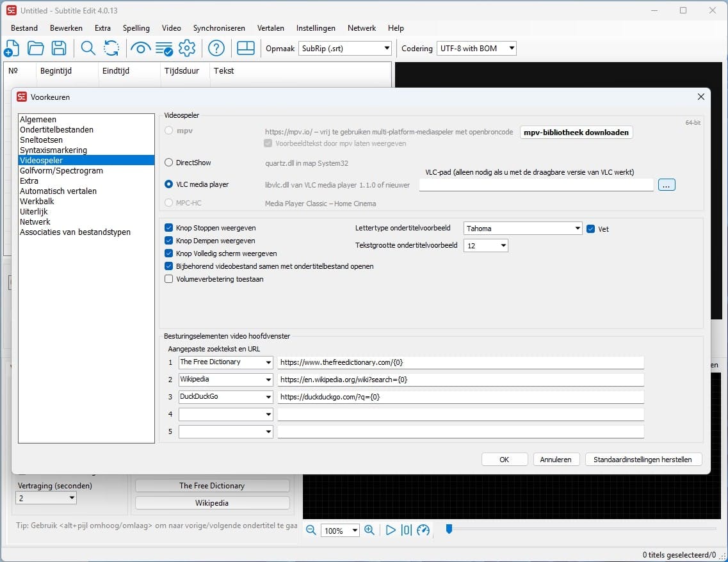The width and height of the screenshot is (728, 562).
Task: Expand the DuckDuckGo search dropdown
Action: (268, 396)
